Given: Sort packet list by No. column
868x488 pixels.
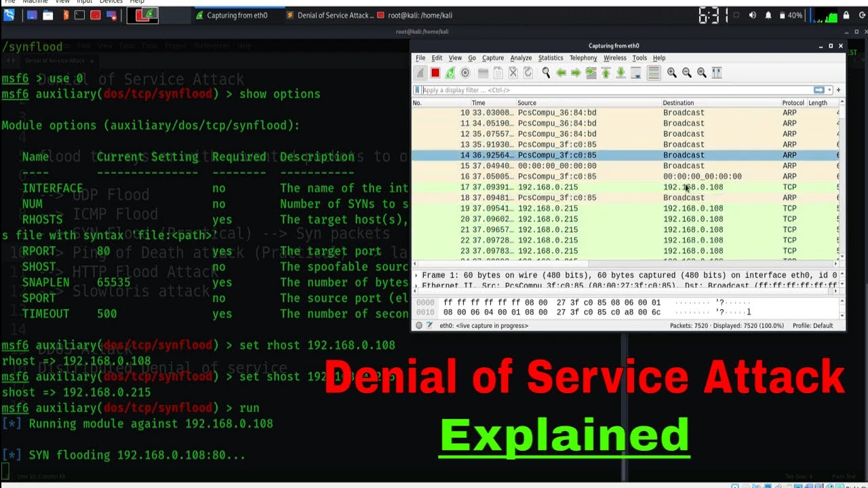Looking at the screenshot, I should click(x=441, y=103).
